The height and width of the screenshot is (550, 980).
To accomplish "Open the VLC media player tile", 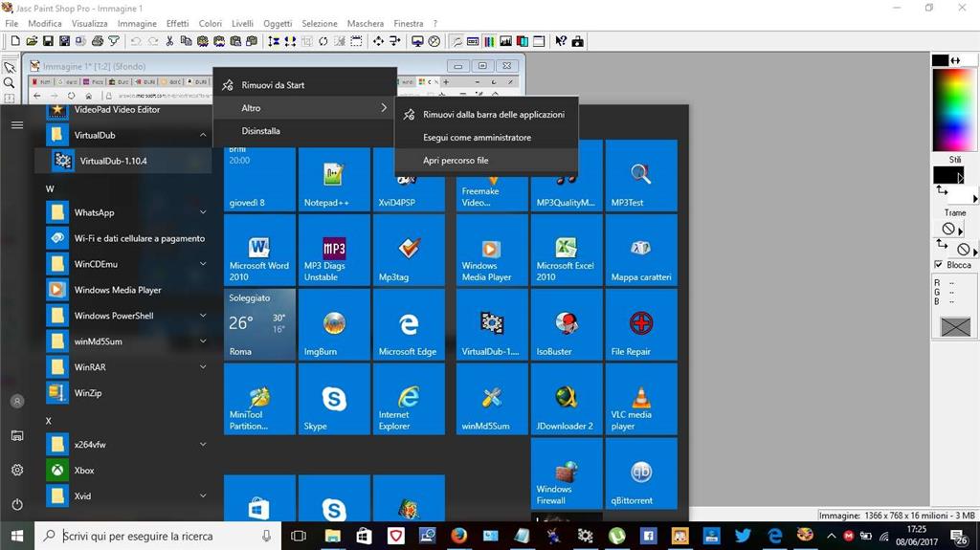I will [641, 399].
